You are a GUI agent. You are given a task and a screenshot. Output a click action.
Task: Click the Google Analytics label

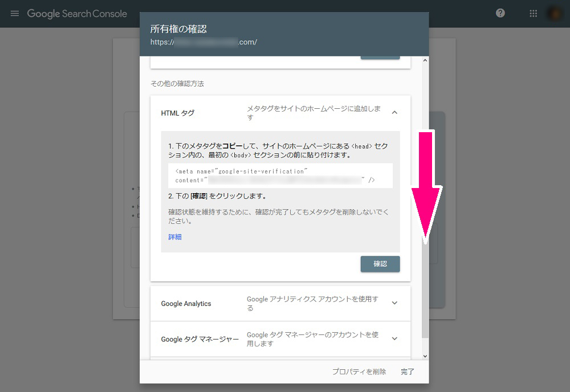click(186, 304)
